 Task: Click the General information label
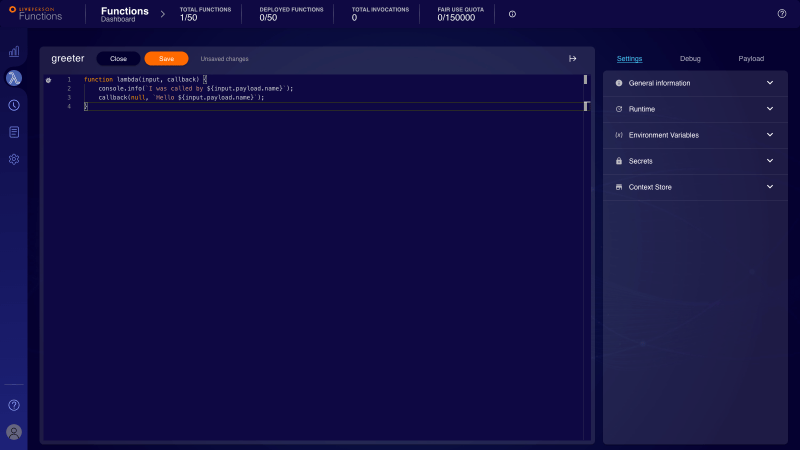click(x=659, y=83)
